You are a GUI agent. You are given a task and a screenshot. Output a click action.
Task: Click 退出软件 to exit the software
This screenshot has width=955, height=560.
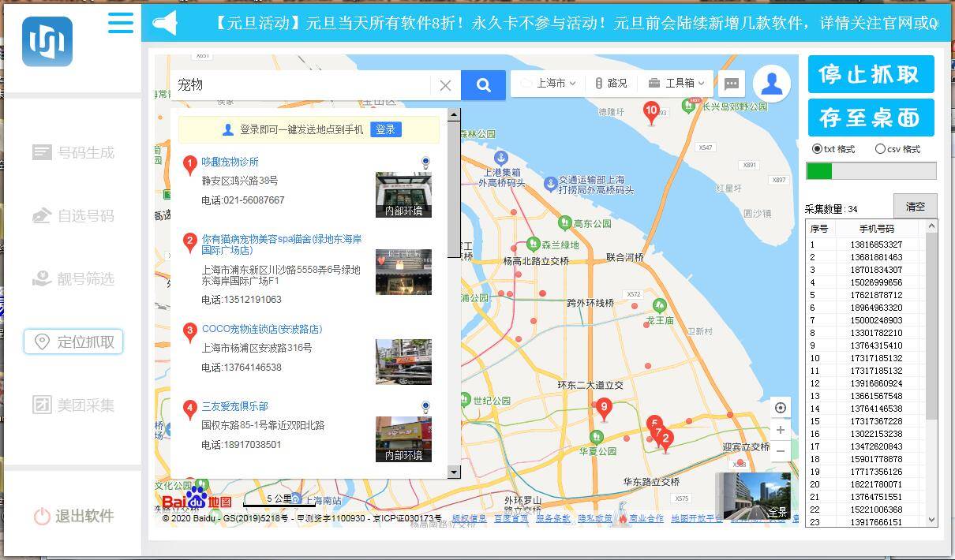(x=73, y=516)
